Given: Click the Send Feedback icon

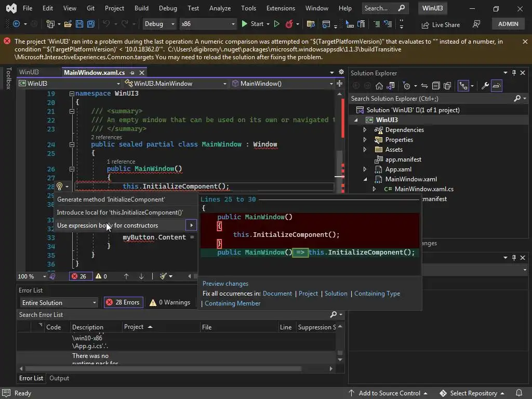Looking at the screenshot, I should point(476,24).
